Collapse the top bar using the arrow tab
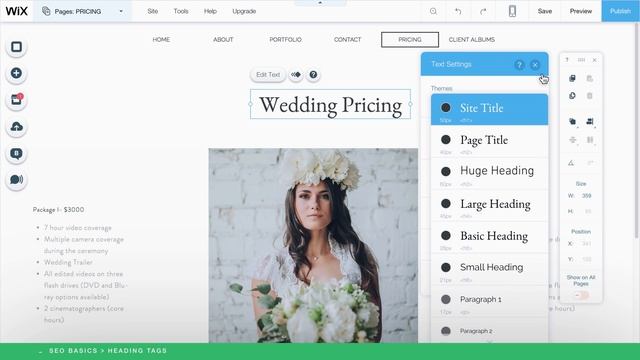640x360 pixels. coord(320,3)
